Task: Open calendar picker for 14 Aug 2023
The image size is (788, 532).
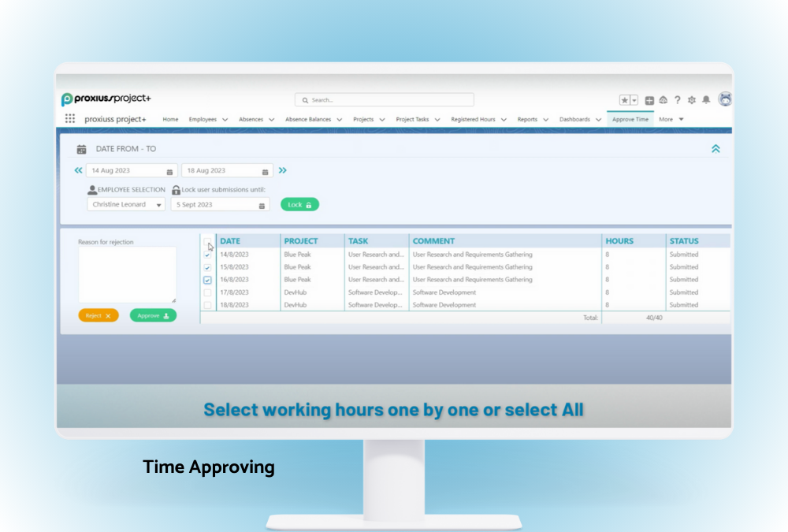Action: 169,171
